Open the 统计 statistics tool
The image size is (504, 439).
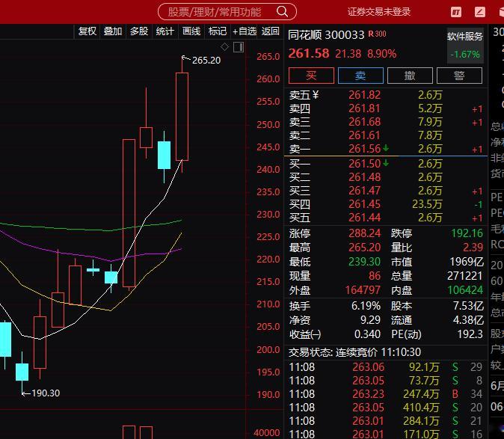pos(165,31)
